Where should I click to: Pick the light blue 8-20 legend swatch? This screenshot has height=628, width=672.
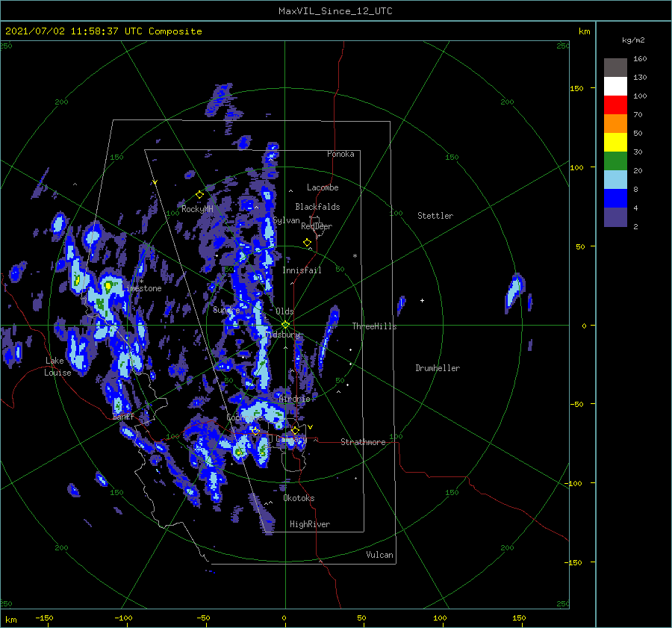coord(615,180)
